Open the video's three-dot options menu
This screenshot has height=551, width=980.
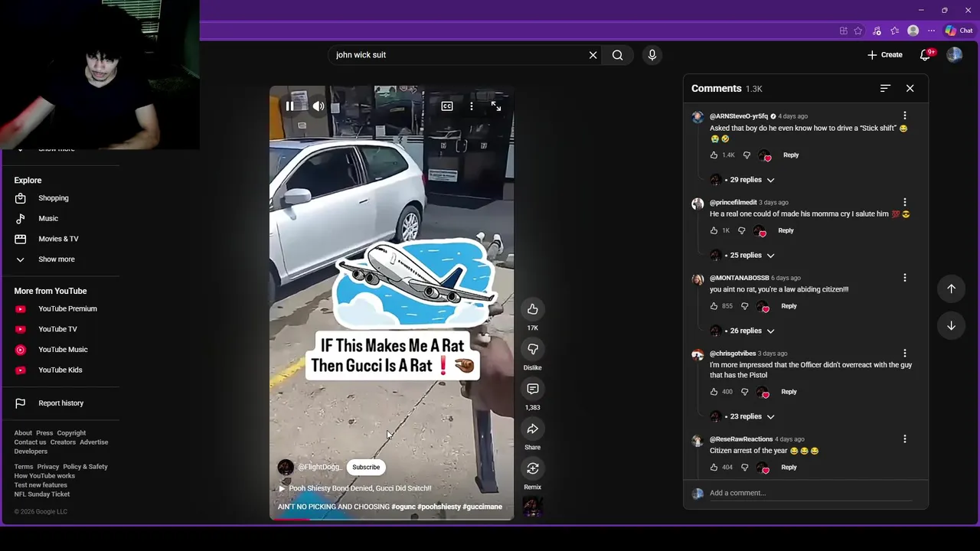point(472,106)
